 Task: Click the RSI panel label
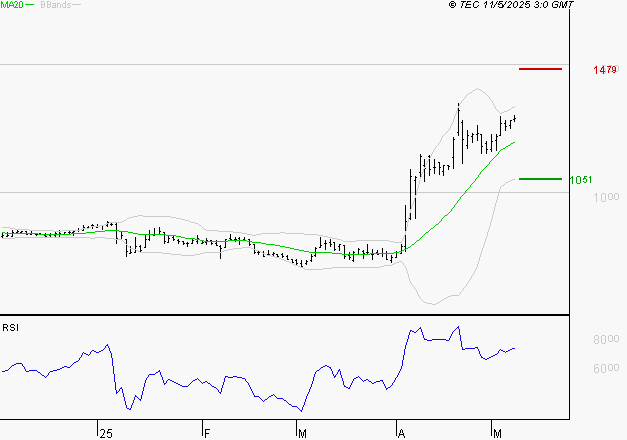10,328
